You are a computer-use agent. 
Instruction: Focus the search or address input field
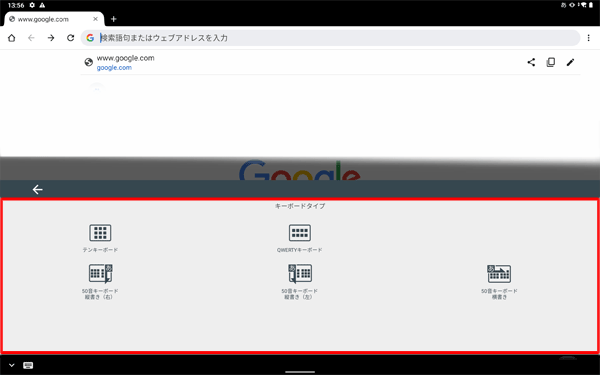coord(330,38)
